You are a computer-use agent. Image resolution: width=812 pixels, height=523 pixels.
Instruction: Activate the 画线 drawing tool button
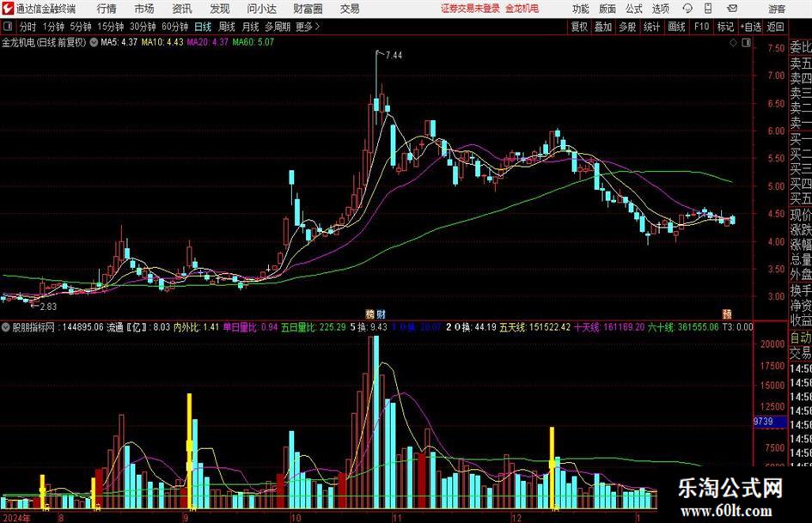click(x=676, y=27)
